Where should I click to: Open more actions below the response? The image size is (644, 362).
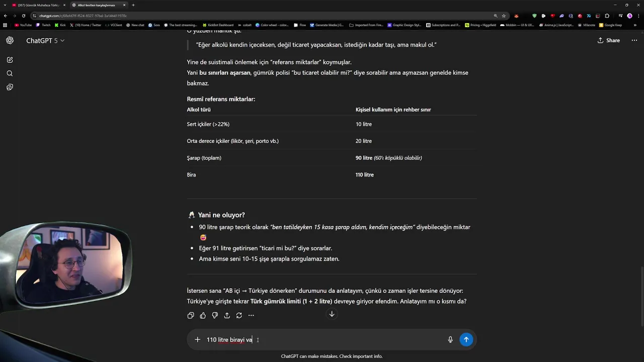point(251,315)
